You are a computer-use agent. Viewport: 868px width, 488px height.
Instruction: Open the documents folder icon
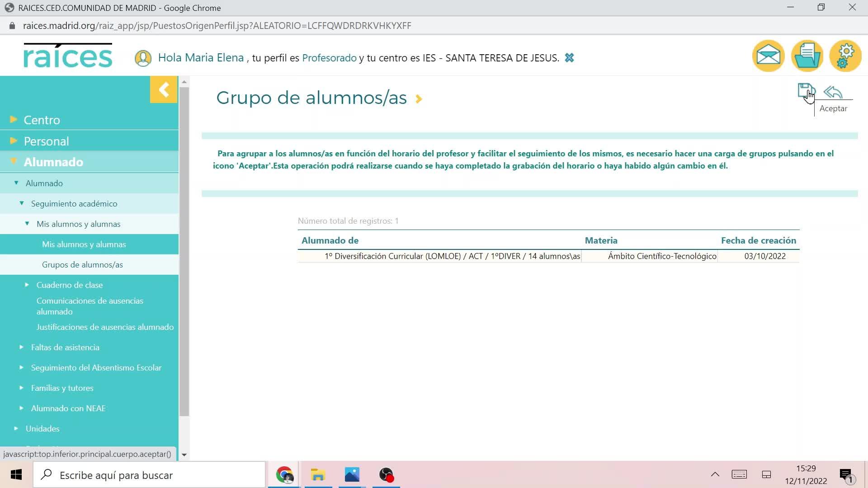(807, 56)
